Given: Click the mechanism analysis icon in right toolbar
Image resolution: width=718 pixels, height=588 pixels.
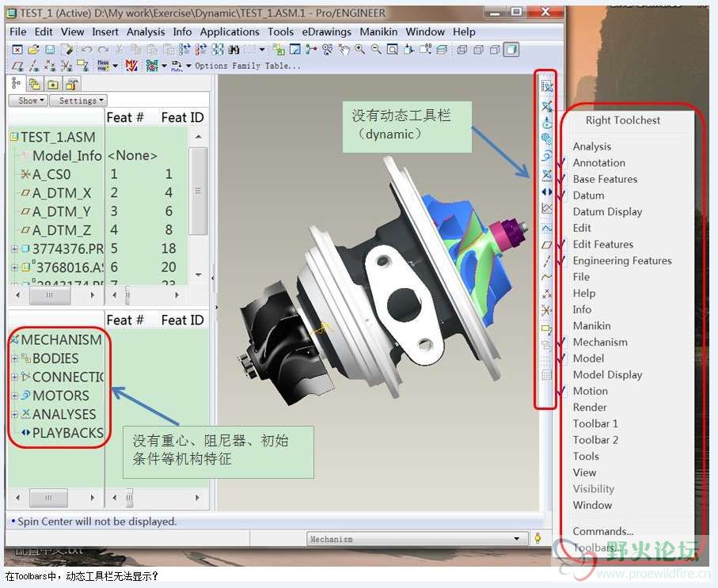Looking at the screenshot, I should 546,174.
